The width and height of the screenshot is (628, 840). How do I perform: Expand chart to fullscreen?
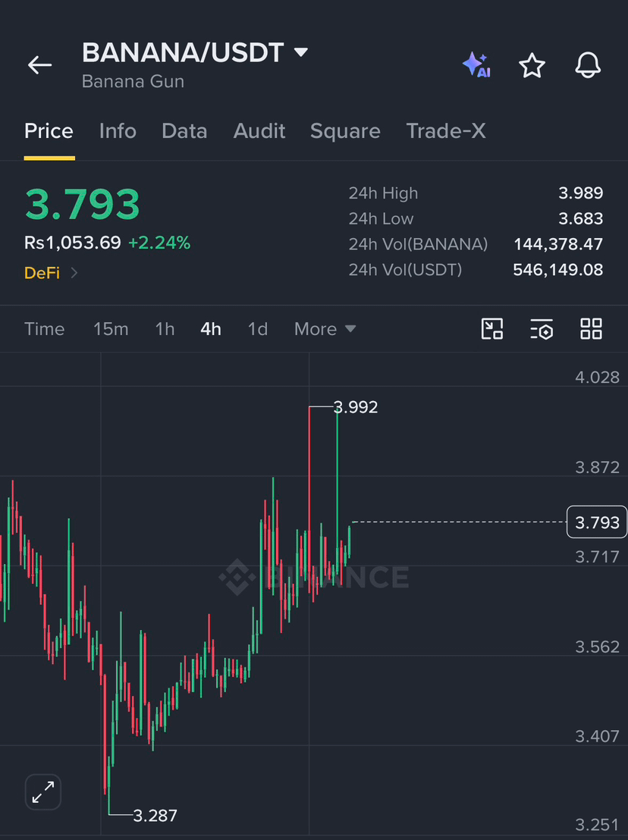tap(43, 791)
